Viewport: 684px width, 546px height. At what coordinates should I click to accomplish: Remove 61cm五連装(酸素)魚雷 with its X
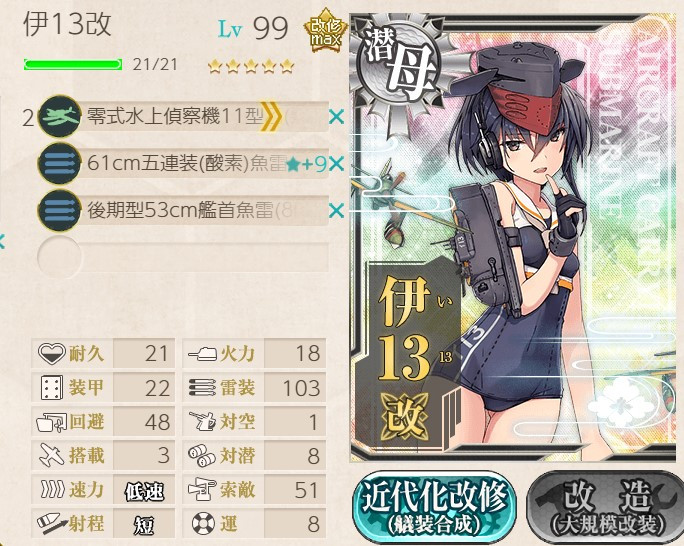[x=336, y=164]
